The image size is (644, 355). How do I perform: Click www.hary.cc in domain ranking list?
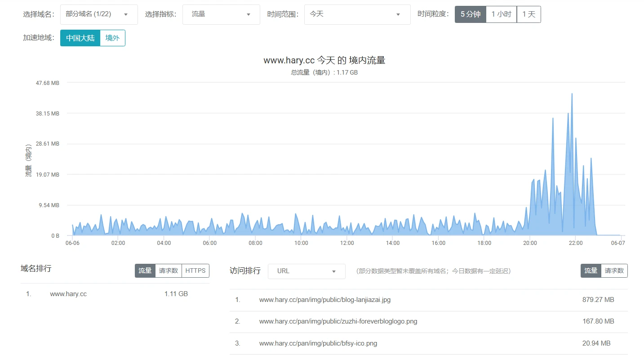click(x=68, y=294)
